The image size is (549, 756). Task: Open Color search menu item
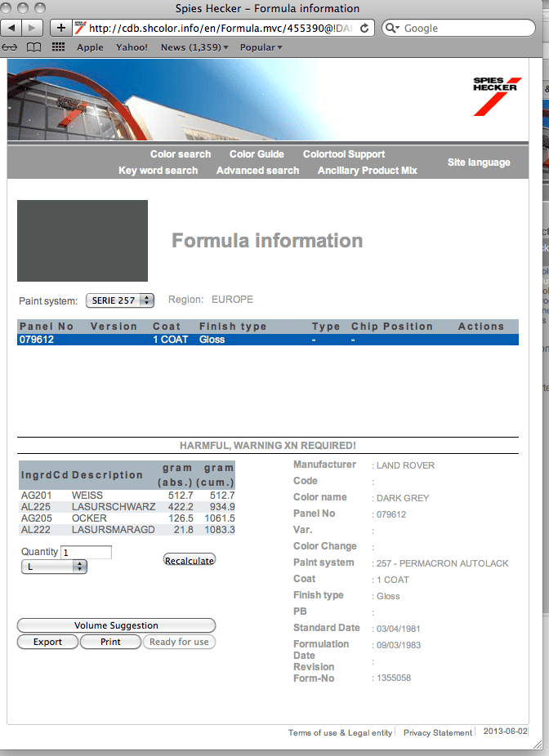click(x=181, y=154)
